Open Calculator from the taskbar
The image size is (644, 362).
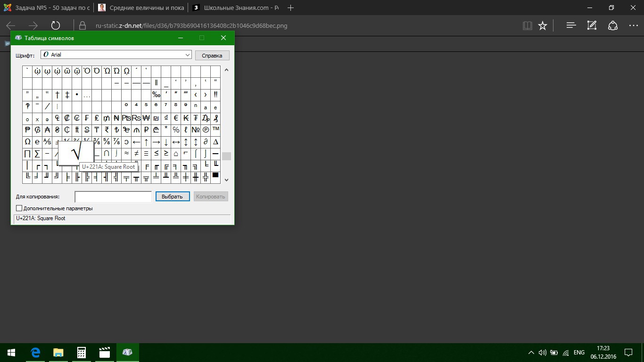click(x=82, y=353)
